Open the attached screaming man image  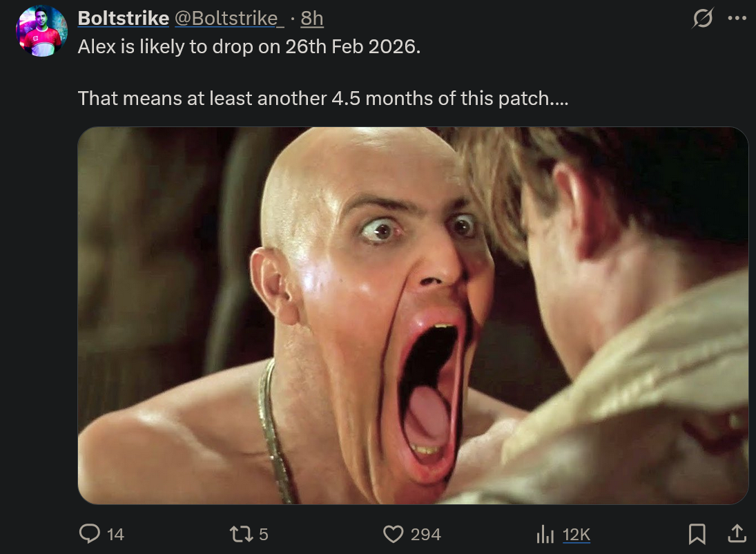(x=413, y=316)
